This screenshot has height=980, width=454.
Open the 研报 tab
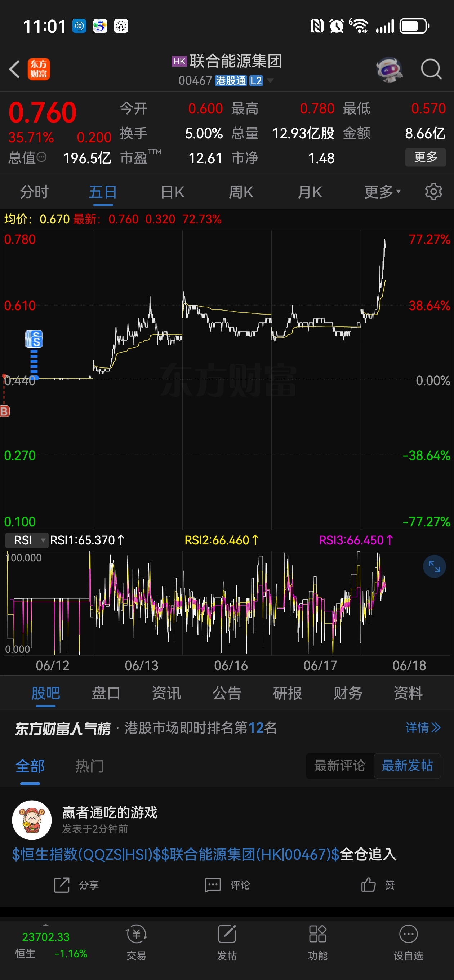point(287,693)
